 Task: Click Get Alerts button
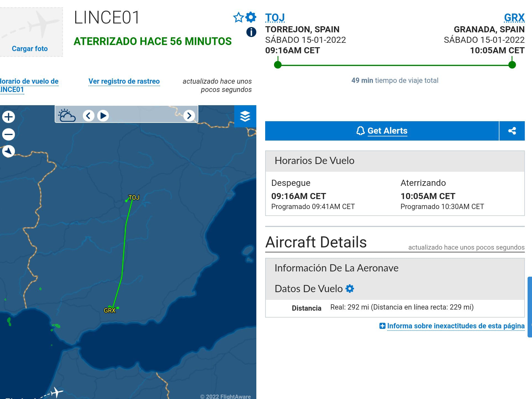pos(382,131)
